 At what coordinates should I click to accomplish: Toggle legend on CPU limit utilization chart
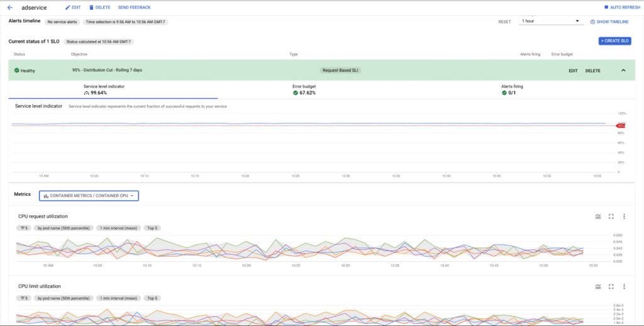pos(598,286)
